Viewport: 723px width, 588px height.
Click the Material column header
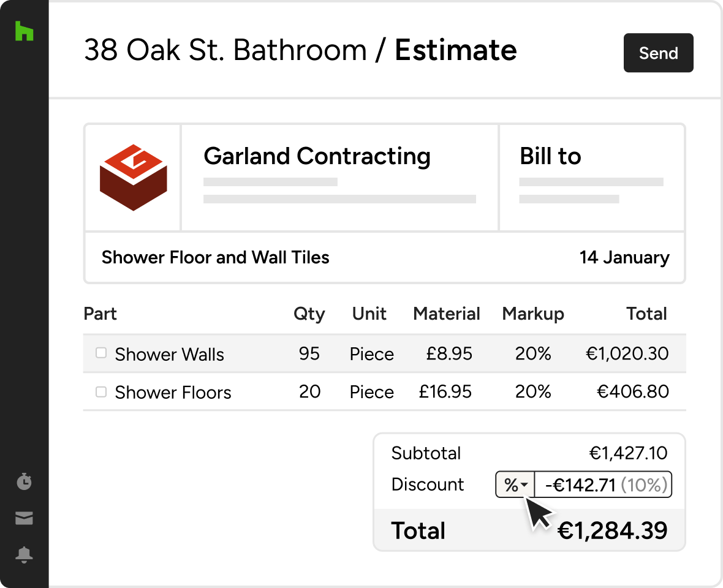(447, 314)
